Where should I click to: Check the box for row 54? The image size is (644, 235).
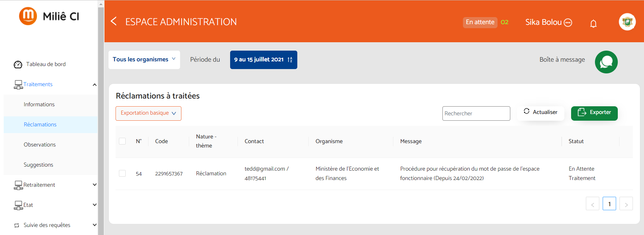click(122, 173)
